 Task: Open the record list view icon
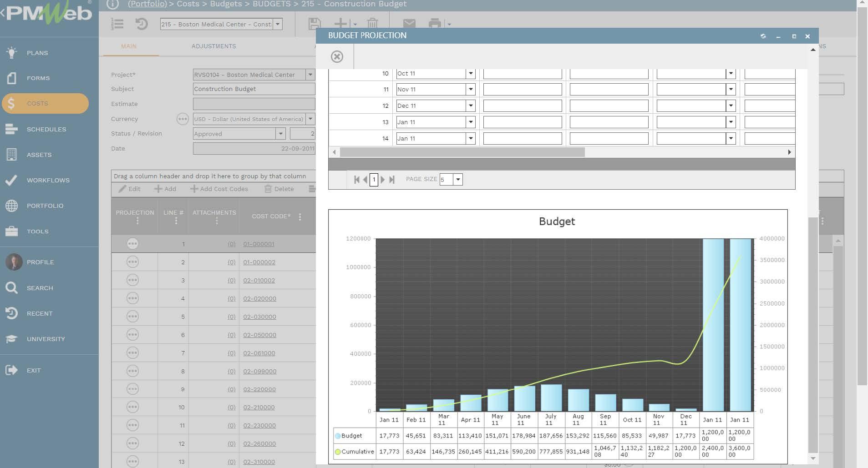click(117, 24)
